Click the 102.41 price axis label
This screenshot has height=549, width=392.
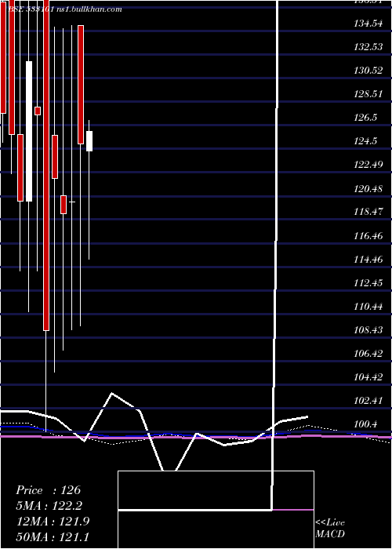click(x=368, y=401)
